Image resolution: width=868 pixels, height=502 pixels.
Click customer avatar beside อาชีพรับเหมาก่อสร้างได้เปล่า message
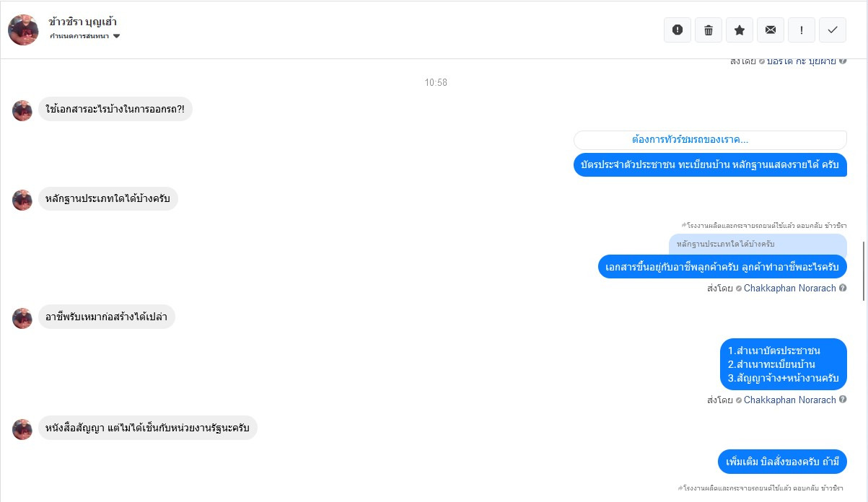[x=22, y=318]
